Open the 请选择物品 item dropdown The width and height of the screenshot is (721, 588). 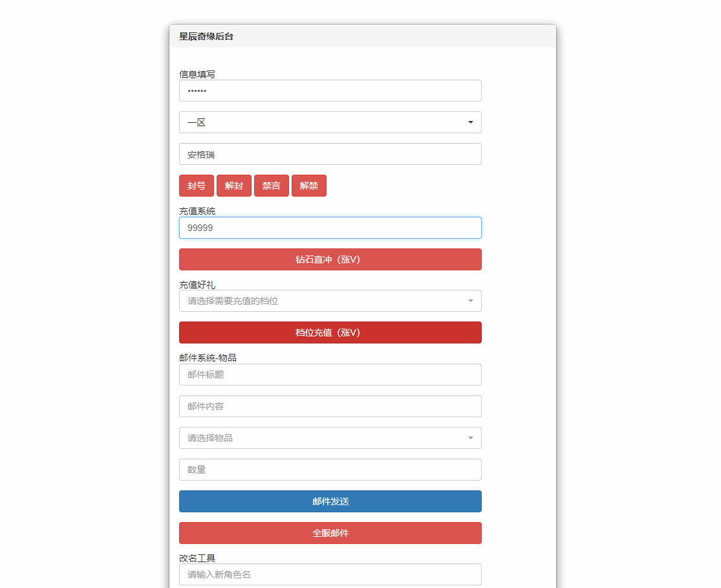click(330, 438)
